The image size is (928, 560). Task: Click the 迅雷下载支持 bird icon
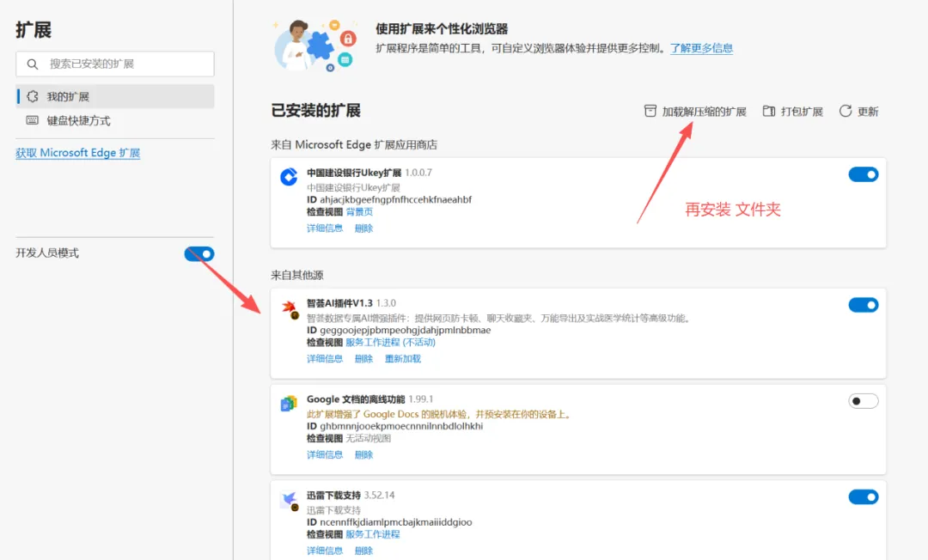click(290, 500)
